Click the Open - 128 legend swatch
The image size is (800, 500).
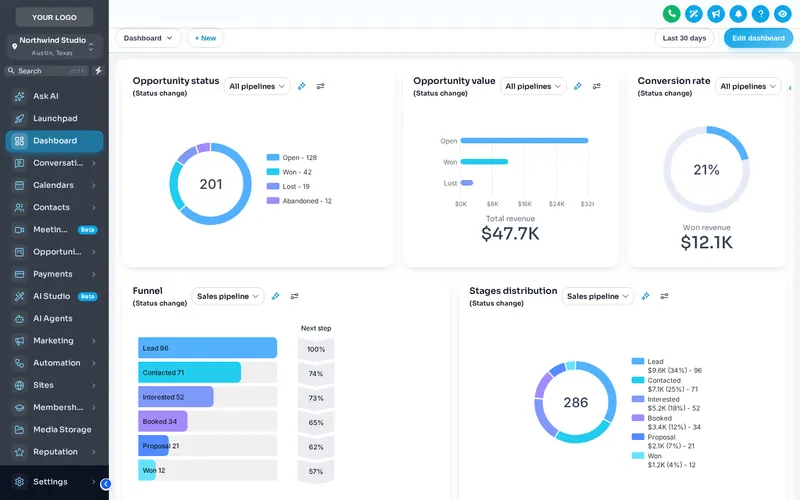click(x=273, y=157)
